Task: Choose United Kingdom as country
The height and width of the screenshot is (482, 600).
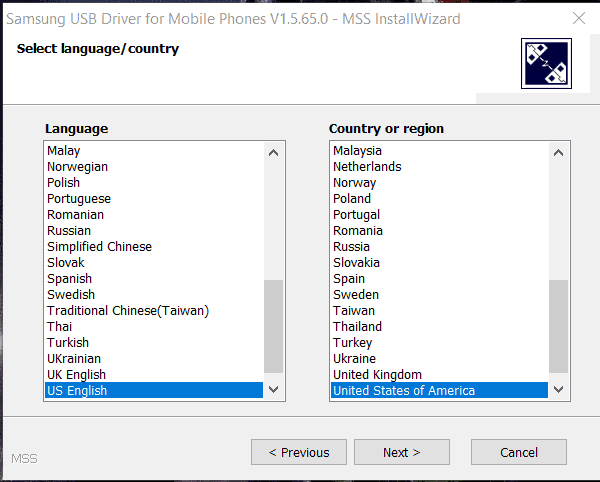Action: tap(439, 375)
